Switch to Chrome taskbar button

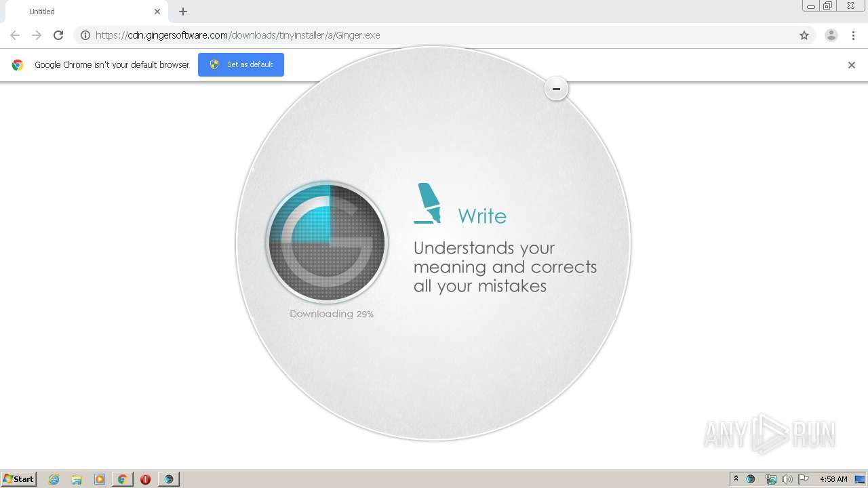(122, 479)
